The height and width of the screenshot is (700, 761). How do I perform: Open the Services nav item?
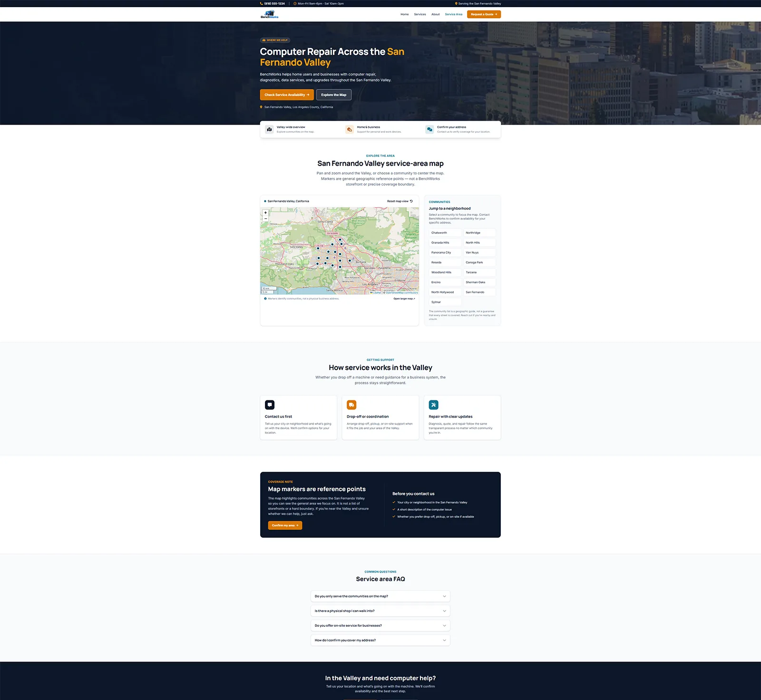pyautogui.click(x=420, y=14)
